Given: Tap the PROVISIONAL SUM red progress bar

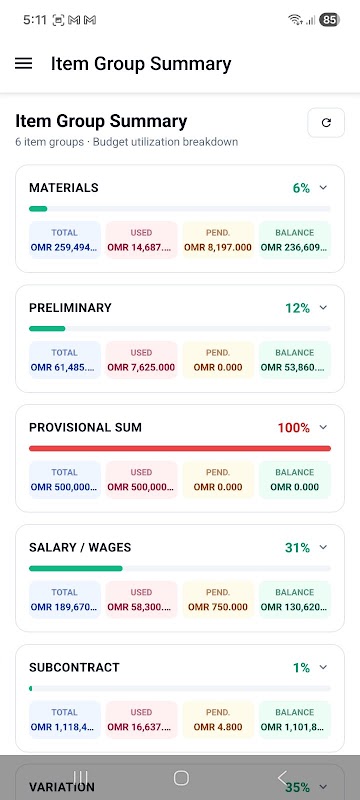Looking at the screenshot, I should pyautogui.click(x=180, y=448).
